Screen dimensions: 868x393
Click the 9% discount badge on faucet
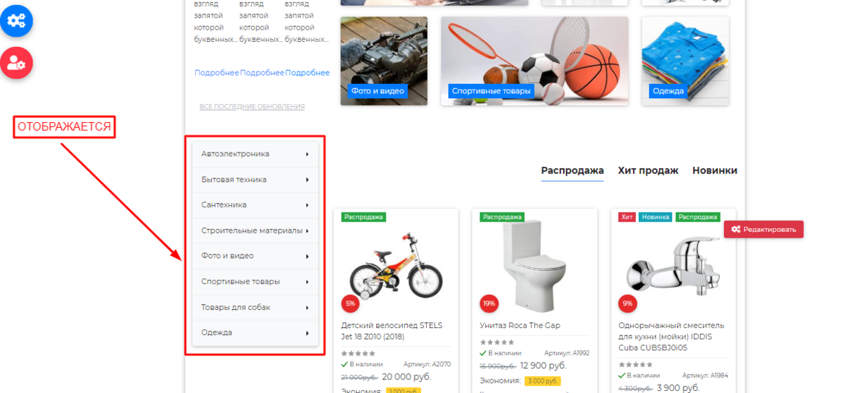click(627, 303)
